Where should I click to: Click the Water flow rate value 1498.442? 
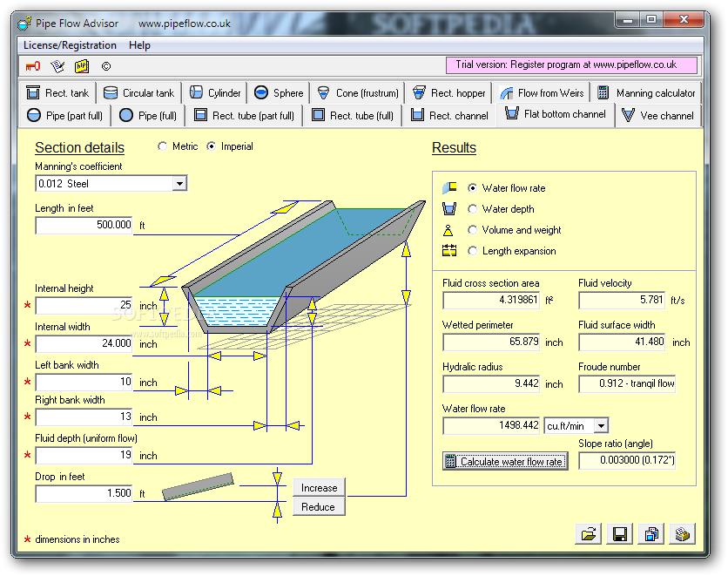click(491, 425)
